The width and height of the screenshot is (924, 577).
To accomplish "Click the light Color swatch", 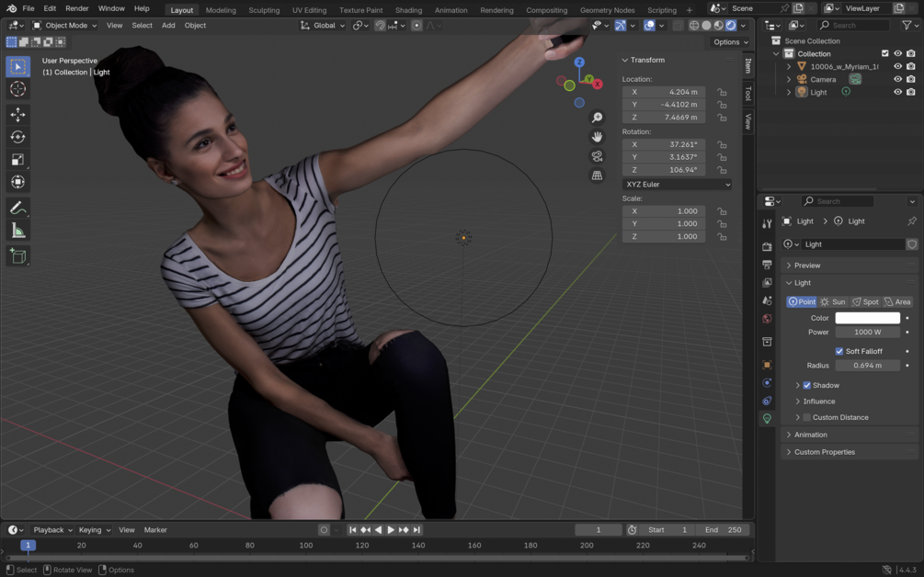I will (867, 318).
